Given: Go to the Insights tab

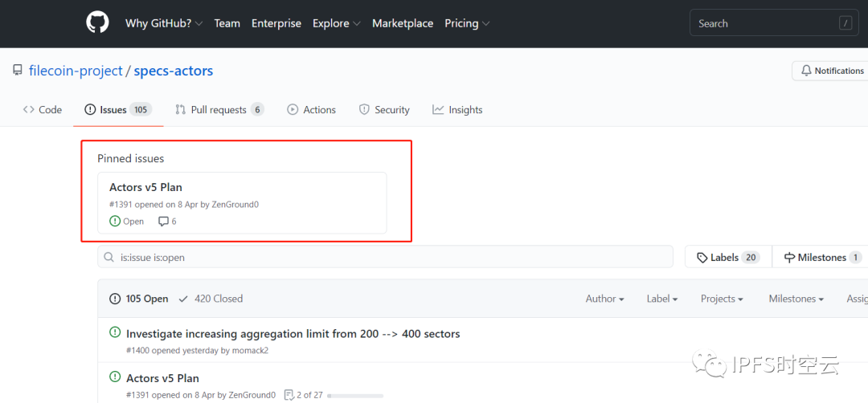Looking at the screenshot, I should 457,109.
